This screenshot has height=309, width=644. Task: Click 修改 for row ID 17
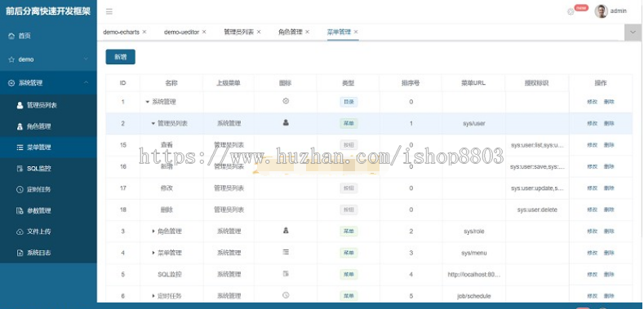pos(593,188)
